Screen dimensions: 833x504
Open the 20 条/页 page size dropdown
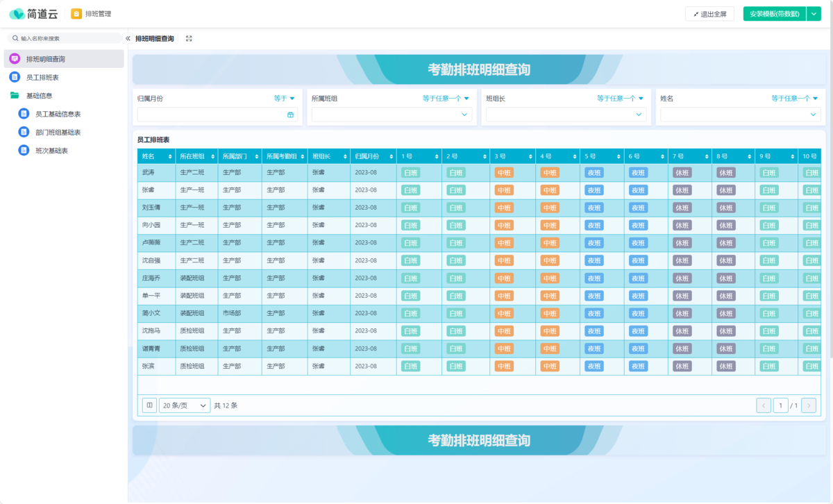[x=184, y=405]
